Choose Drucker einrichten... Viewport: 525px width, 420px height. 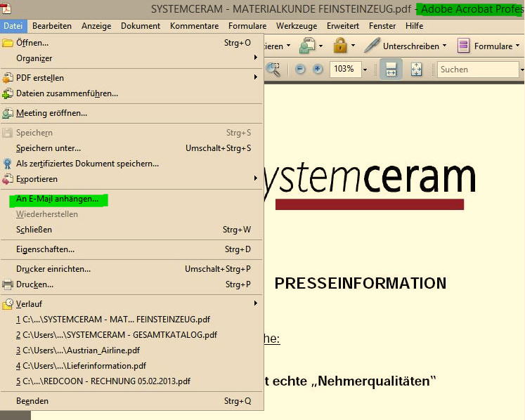tap(131, 269)
